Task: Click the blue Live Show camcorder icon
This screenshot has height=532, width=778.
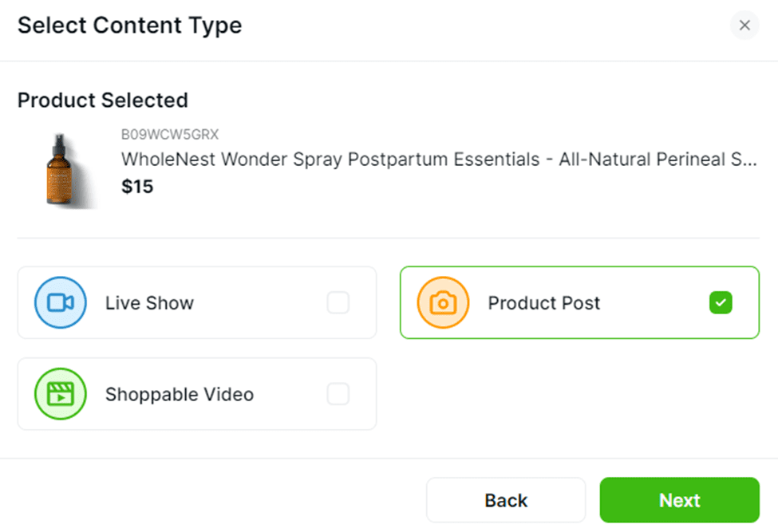Action: click(61, 302)
